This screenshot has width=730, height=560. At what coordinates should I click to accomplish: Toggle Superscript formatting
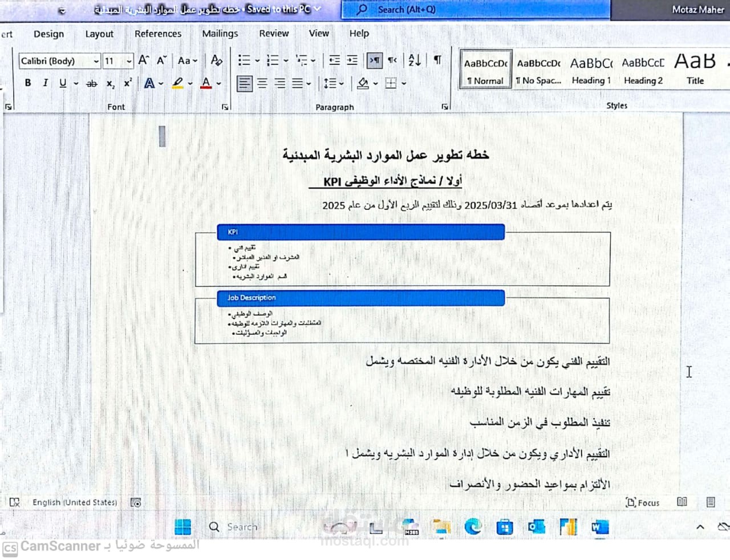click(128, 83)
